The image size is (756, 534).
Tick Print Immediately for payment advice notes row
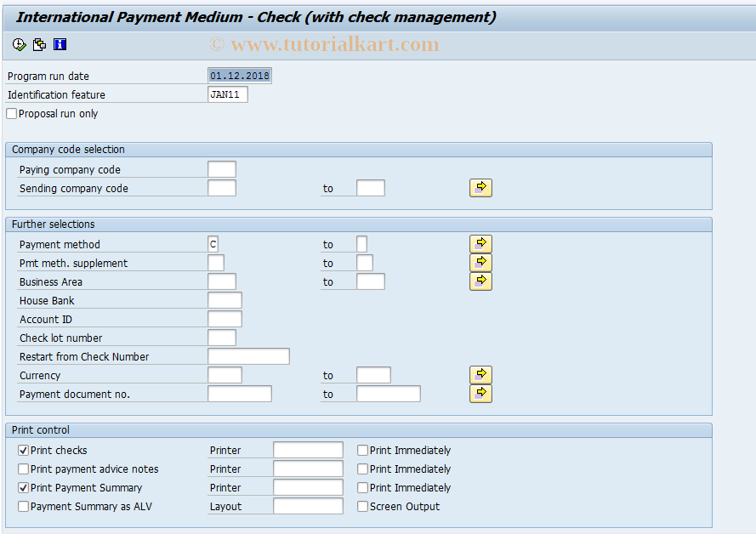[x=362, y=469]
